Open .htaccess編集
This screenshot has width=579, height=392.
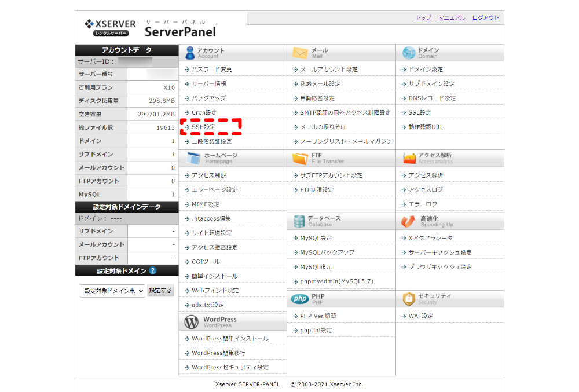(x=211, y=218)
